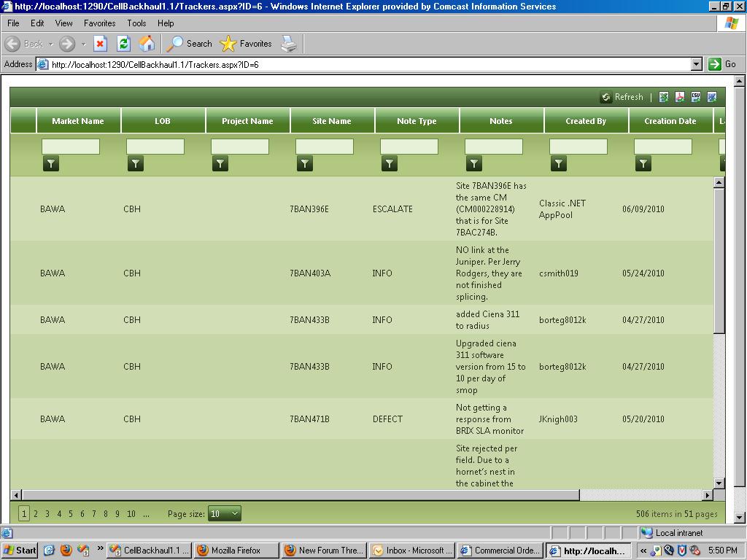Sort by Site Name column header
The height and width of the screenshot is (560, 747).
(x=332, y=121)
